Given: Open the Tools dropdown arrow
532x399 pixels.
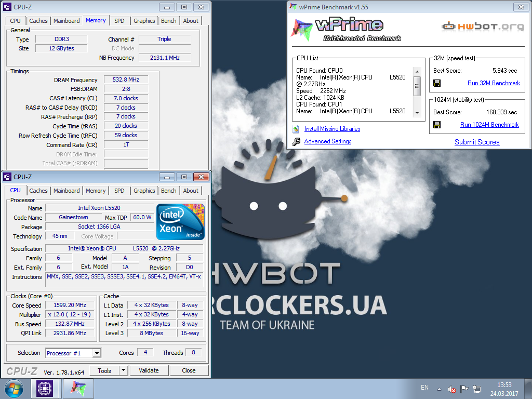Looking at the screenshot, I should (124, 370).
